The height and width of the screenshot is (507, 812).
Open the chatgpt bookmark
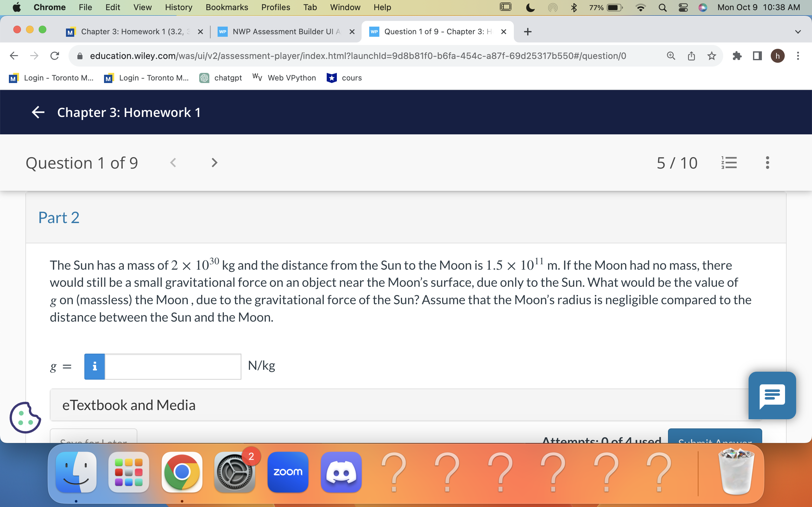pos(220,77)
